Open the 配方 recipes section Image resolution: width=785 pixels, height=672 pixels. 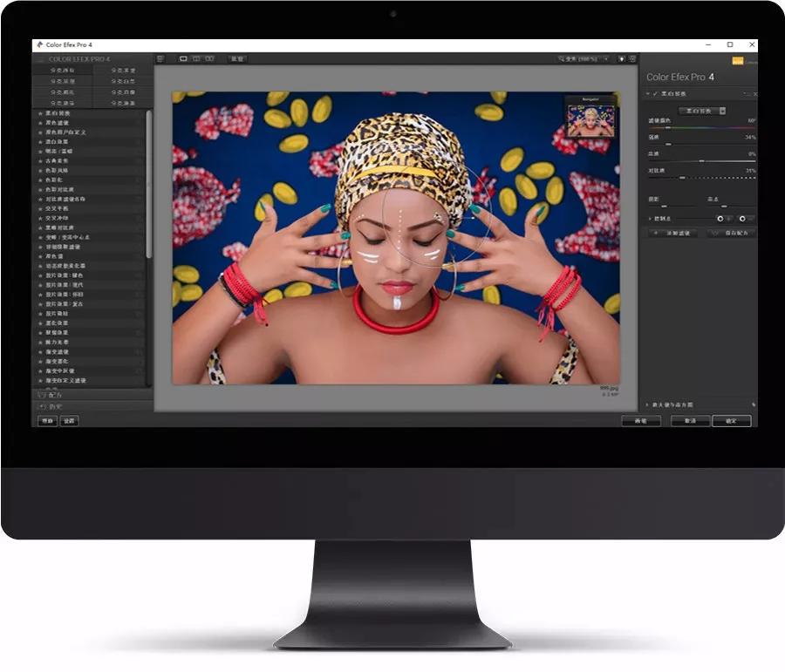52,395
